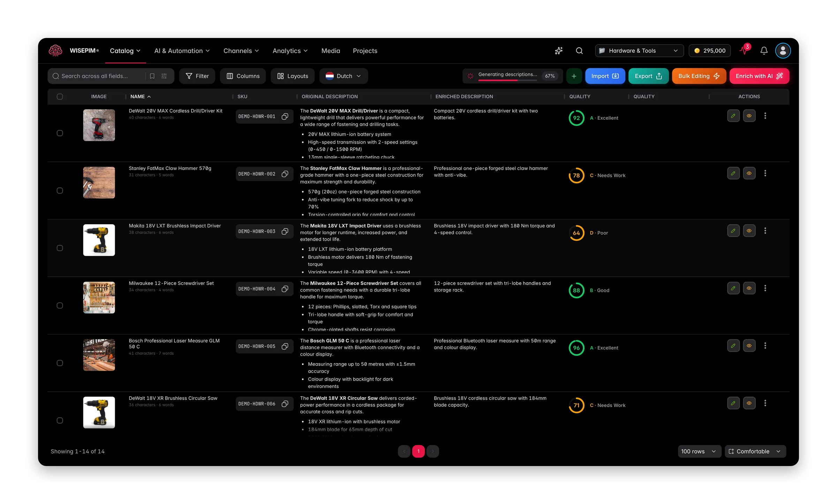The width and height of the screenshot is (837, 504).
Task: Open the Filter panel
Action: pyautogui.click(x=197, y=76)
